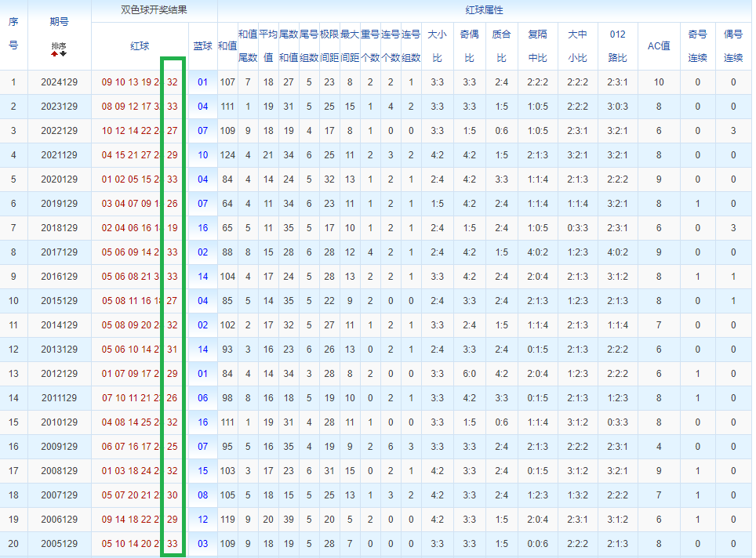756x558 pixels.
Task: Click the 偶号连续 column header
Action: (732, 46)
